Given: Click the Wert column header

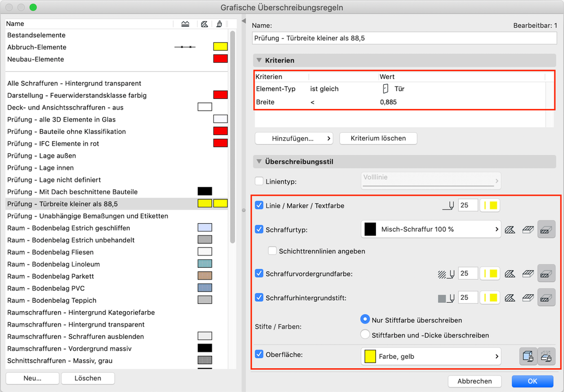Looking at the screenshot, I should click(387, 77).
